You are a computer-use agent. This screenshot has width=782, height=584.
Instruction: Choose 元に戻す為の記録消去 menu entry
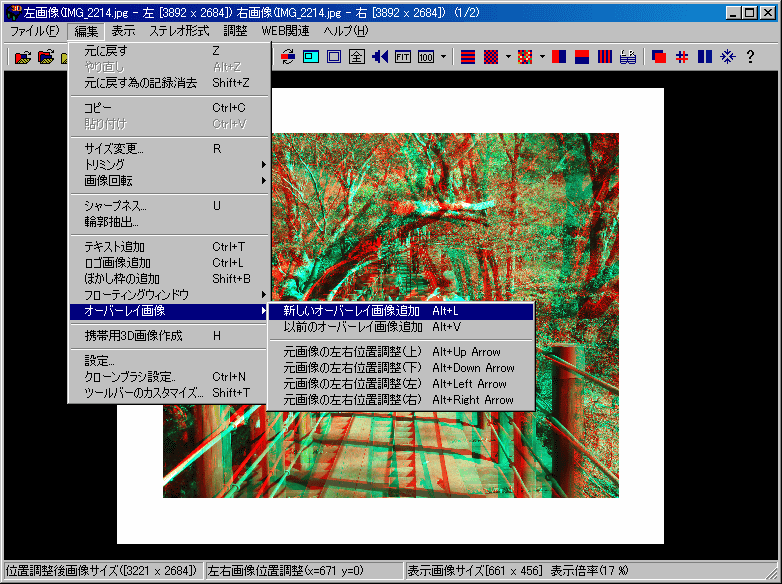pos(170,83)
